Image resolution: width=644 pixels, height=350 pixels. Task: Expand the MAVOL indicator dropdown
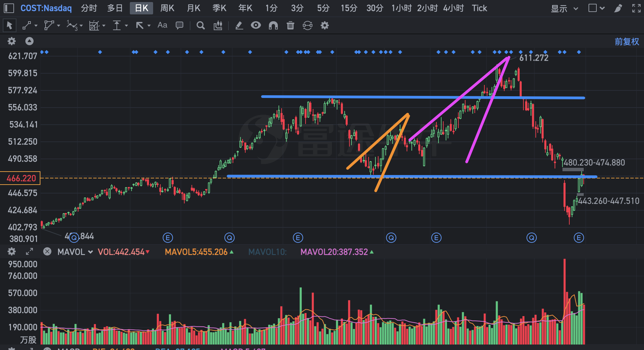pyautogui.click(x=90, y=252)
